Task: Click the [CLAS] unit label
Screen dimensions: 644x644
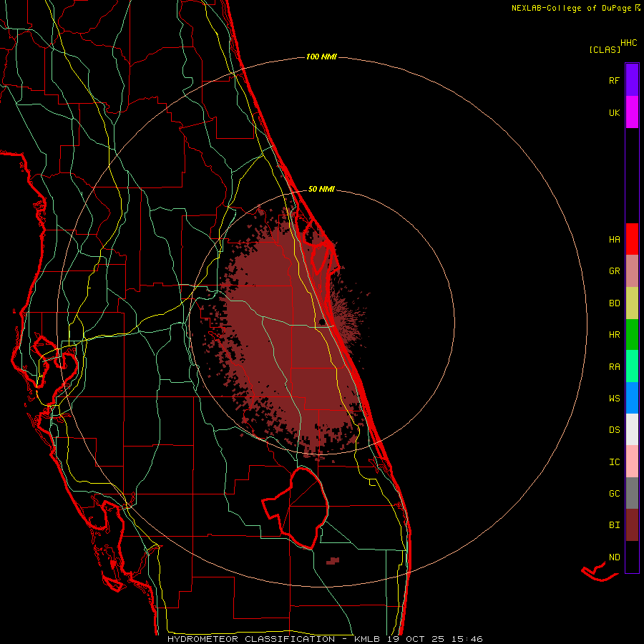Action: pyautogui.click(x=605, y=50)
